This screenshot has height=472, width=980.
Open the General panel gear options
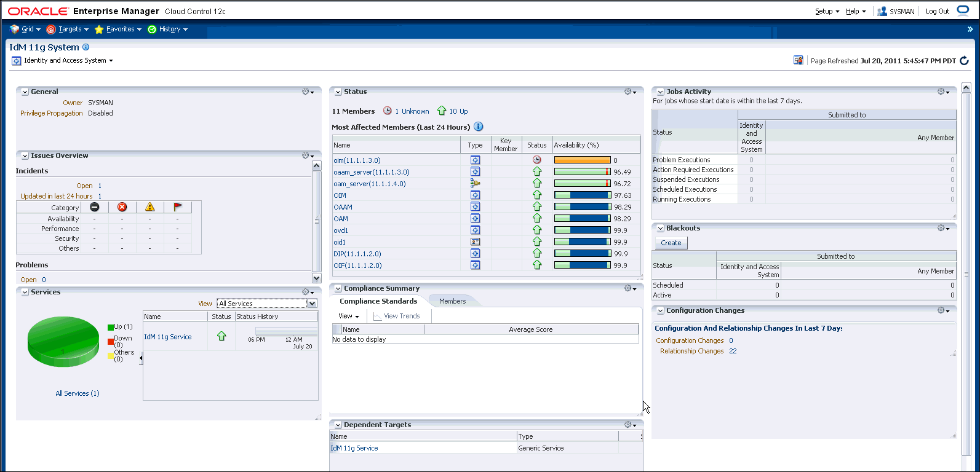pos(308,92)
